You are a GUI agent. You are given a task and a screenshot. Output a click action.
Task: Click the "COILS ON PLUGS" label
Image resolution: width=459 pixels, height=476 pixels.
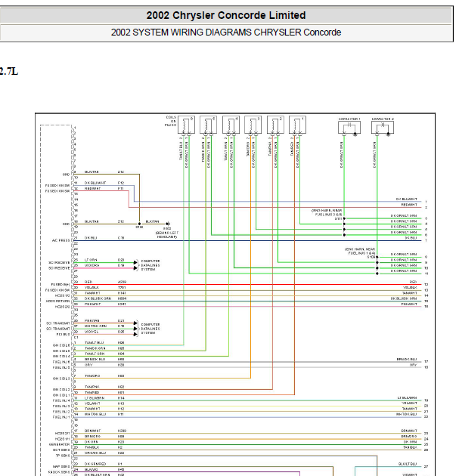click(171, 121)
